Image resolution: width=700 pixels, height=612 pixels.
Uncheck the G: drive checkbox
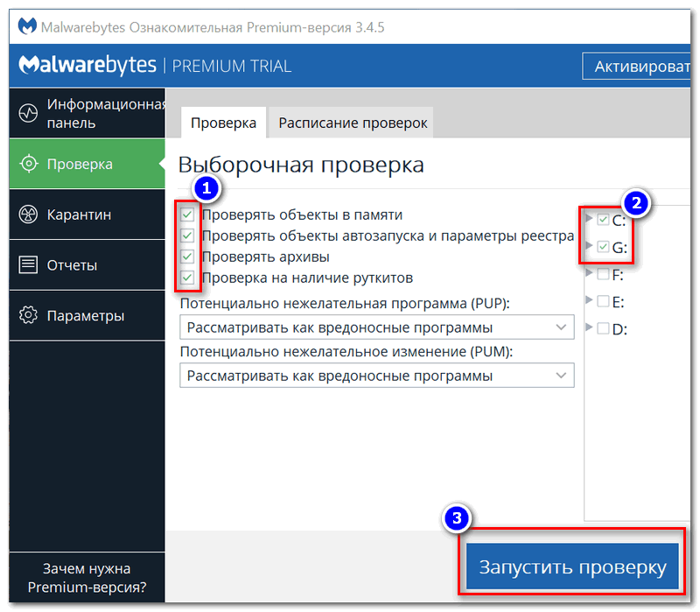point(603,247)
